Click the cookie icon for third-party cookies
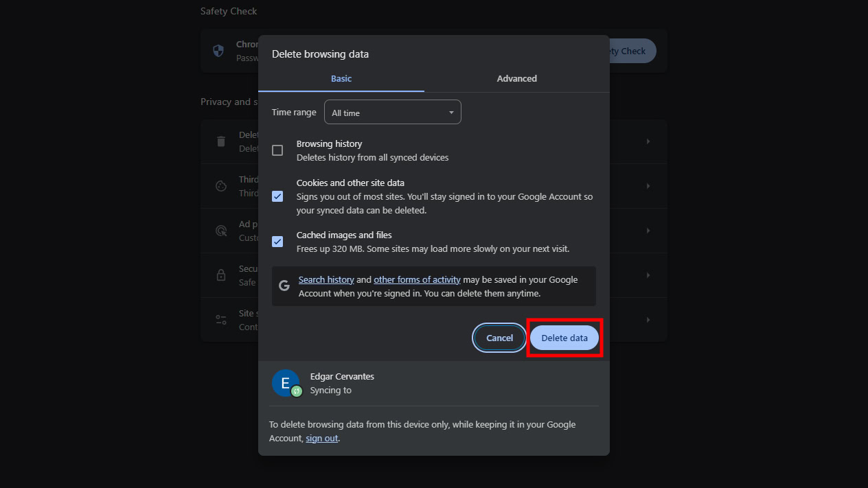This screenshot has width=868, height=488. click(x=221, y=186)
